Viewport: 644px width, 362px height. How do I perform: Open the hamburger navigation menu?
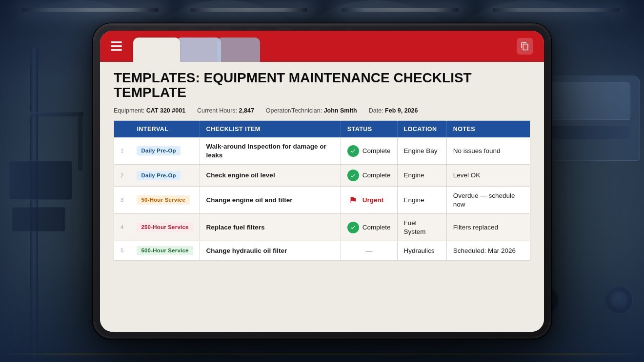click(x=116, y=46)
